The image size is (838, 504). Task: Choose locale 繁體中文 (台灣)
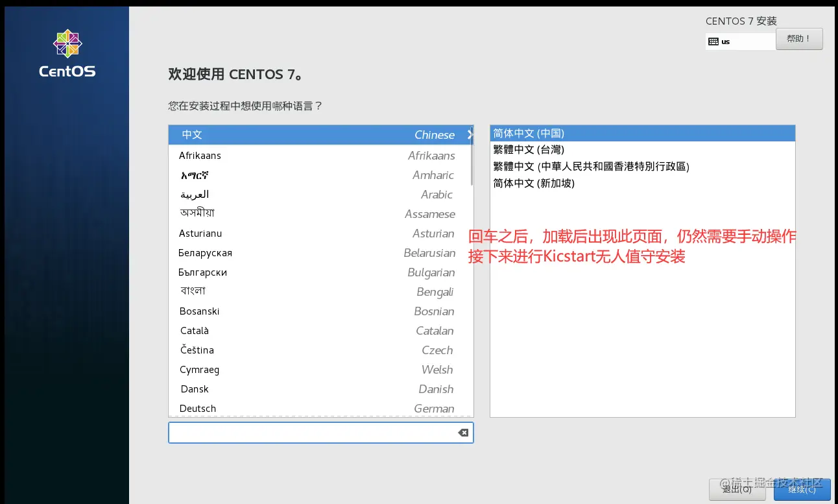[642, 150]
